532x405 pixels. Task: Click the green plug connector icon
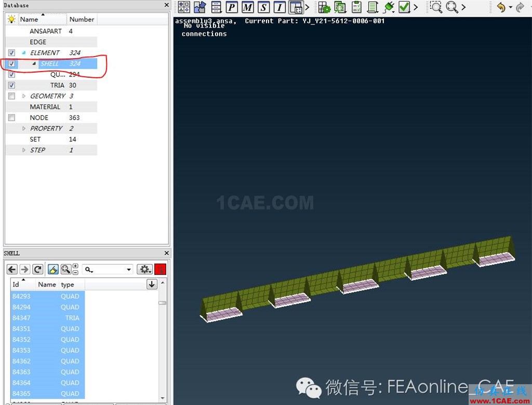389,7
